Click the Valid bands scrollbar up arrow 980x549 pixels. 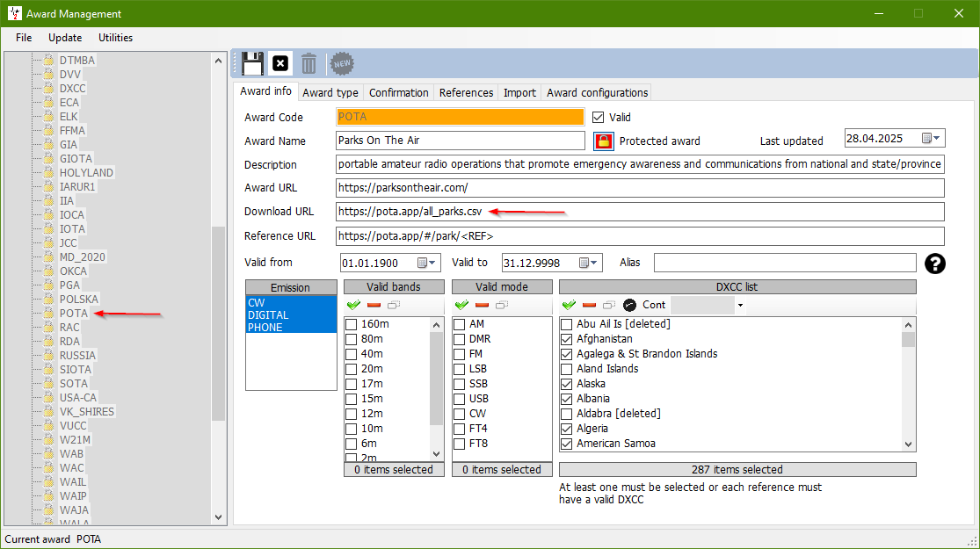coord(436,325)
